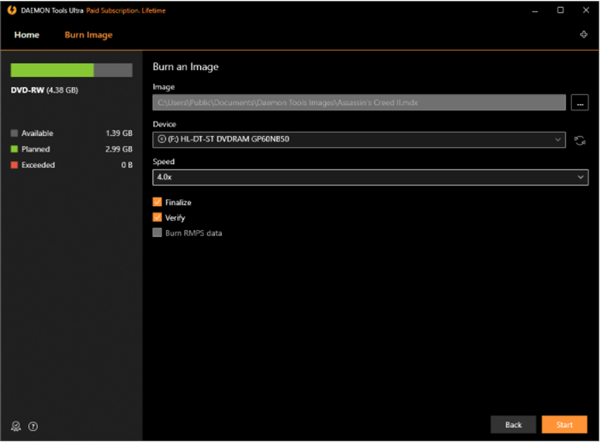
Task: Open the license badge icon at bottom left
Action: click(x=16, y=426)
